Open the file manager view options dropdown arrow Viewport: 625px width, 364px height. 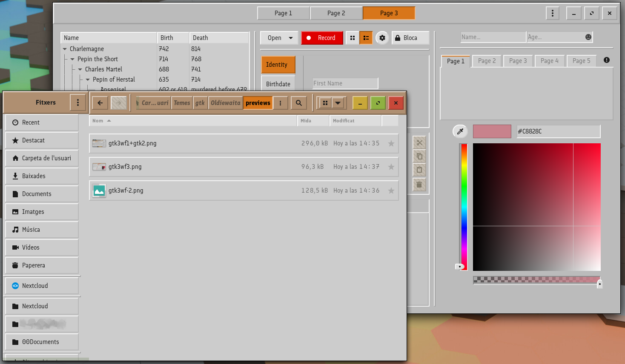338,103
